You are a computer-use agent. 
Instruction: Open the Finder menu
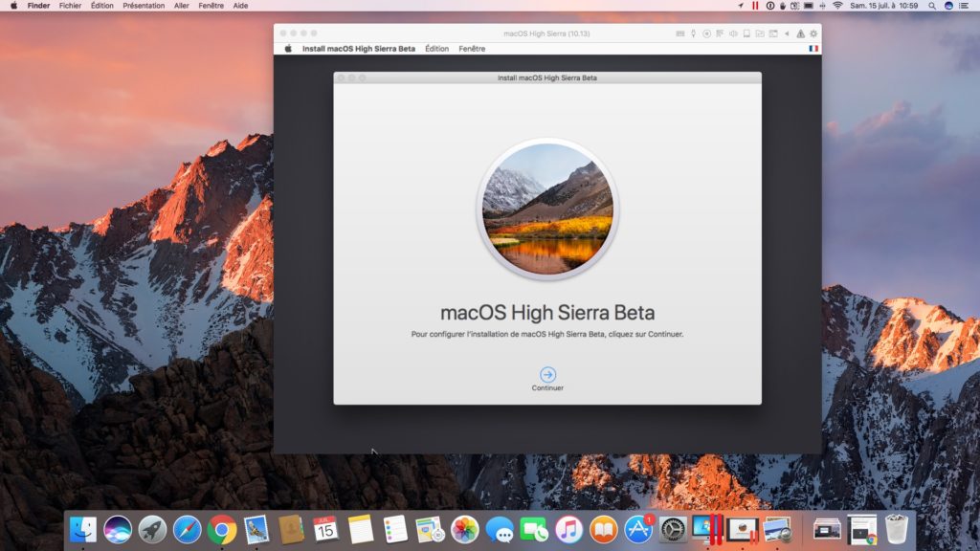tap(38, 6)
